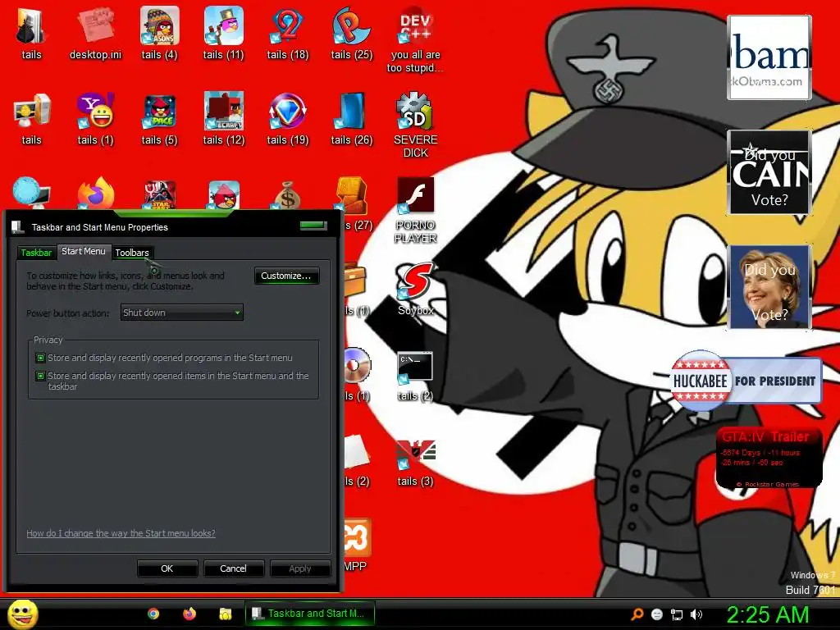Select the Flash player shortcut on desktop
Viewport: 840px width, 630px height.
415,210
